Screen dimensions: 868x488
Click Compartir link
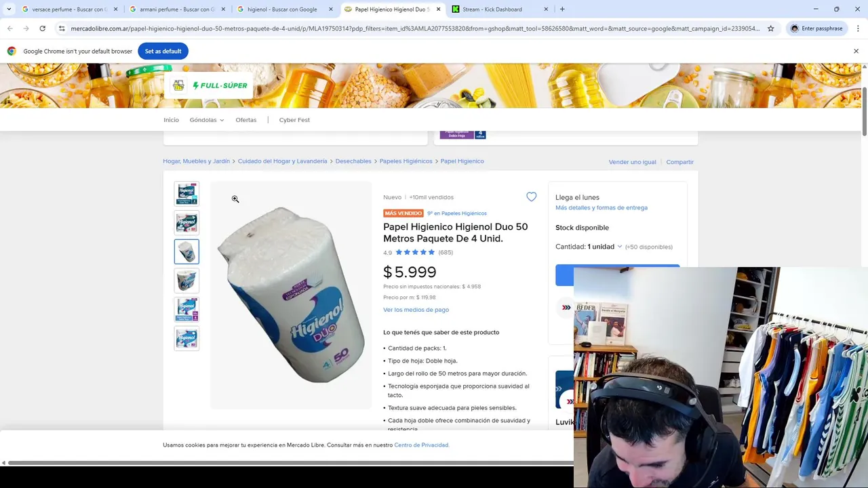[679, 162]
